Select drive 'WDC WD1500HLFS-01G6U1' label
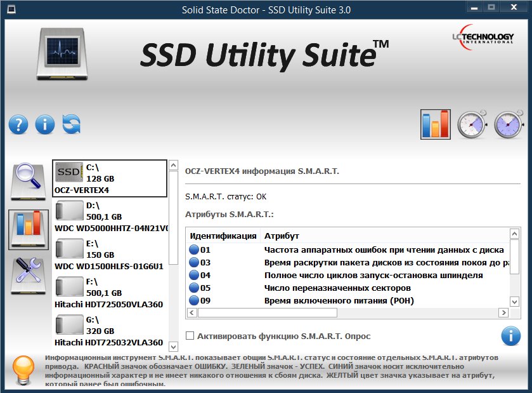Image resolution: width=532 pixels, height=393 pixels. [109, 266]
